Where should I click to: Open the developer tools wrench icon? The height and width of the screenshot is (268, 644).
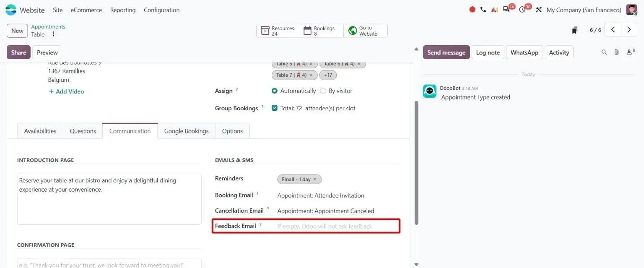[x=539, y=10]
